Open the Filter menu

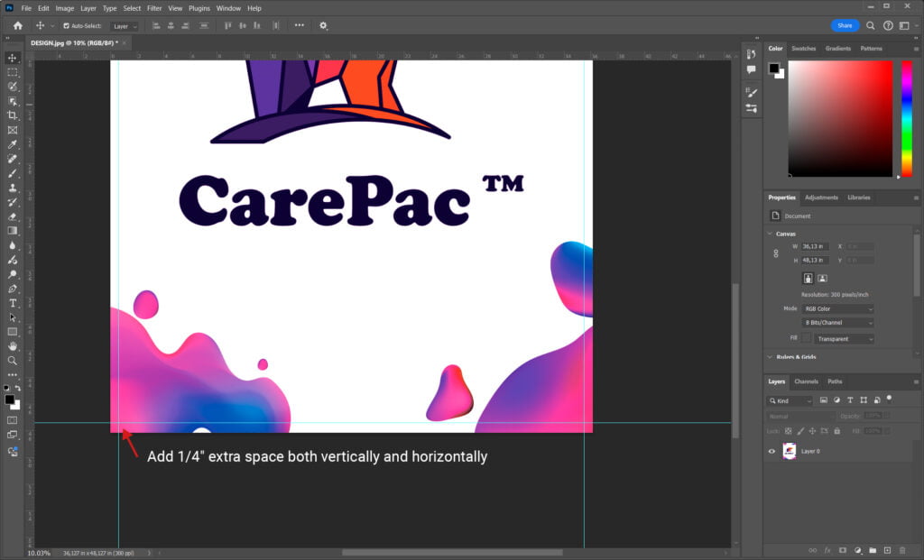[153, 7]
